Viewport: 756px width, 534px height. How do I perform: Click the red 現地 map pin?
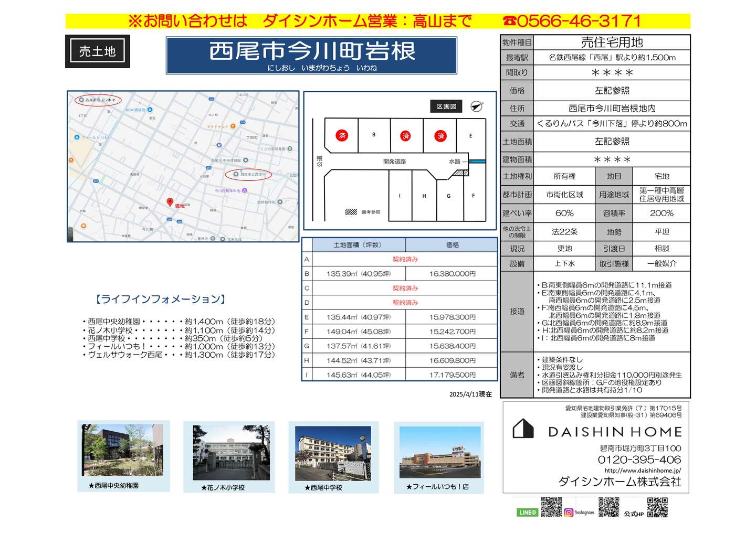click(170, 202)
